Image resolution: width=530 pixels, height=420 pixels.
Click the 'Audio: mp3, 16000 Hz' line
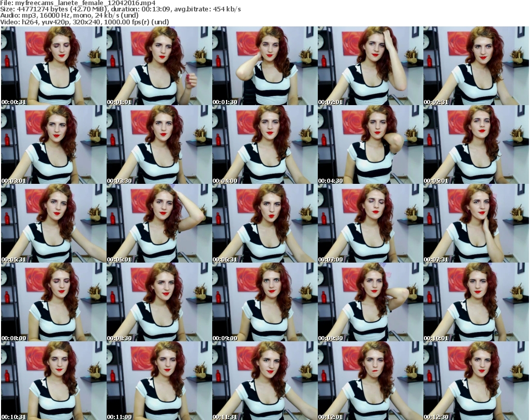coord(69,16)
